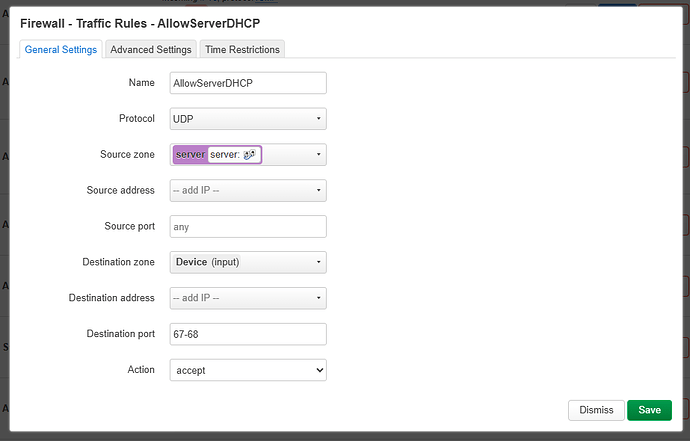690x441 pixels.
Task: Open the Source zone dropdown
Action: coord(248,154)
